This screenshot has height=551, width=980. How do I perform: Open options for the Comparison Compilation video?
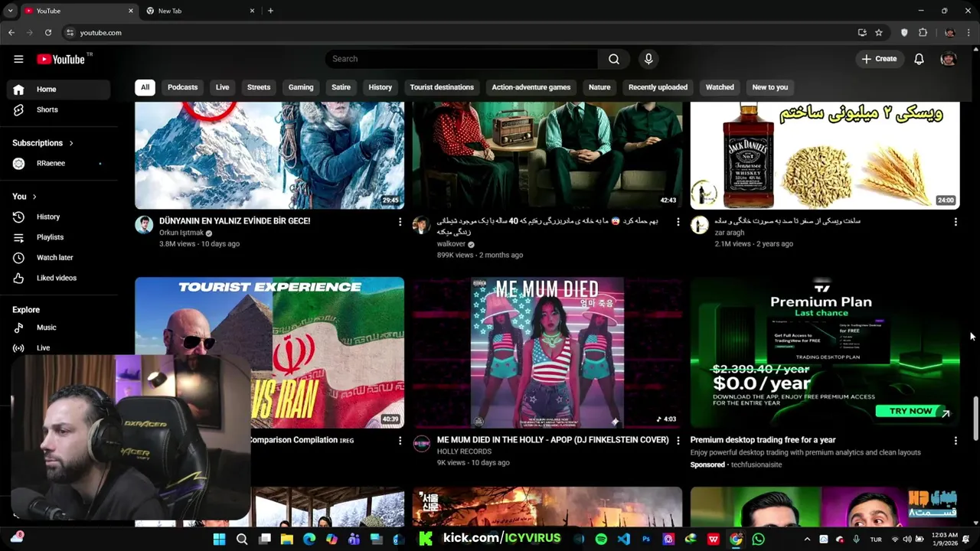pyautogui.click(x=400, y=441)
